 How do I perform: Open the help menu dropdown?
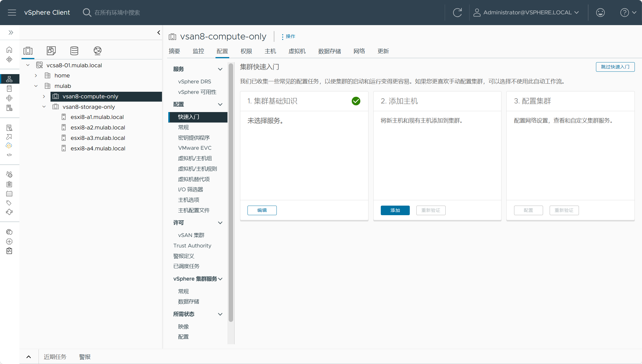[628, 13]
